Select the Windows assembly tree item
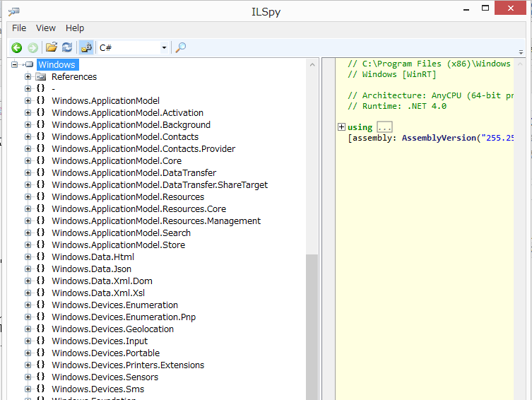This screenshot has width=532, height=400. tap(57, 64)
